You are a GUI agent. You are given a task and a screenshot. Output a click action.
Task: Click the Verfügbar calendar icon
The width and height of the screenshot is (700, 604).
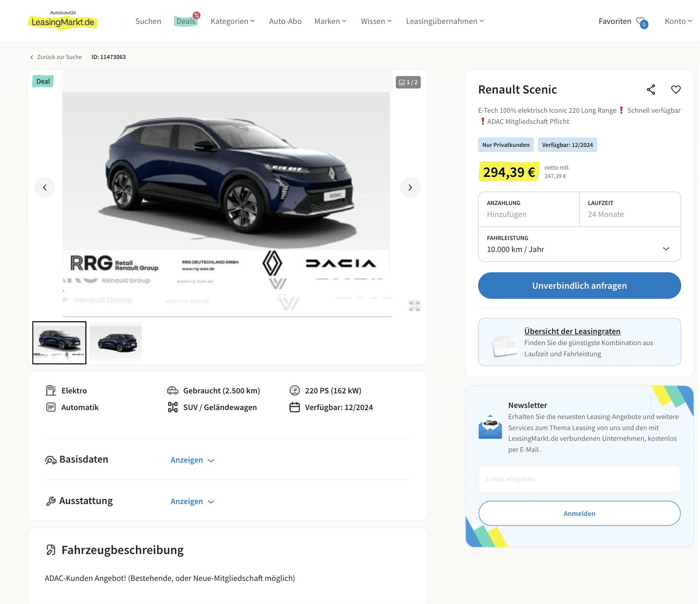(295, 407)
